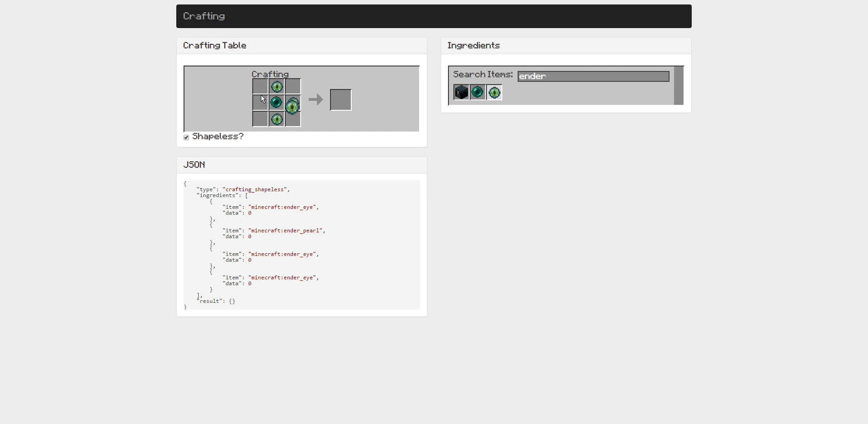This screenshot has height=424, width=868.
Task: Pick the eye of ender ingredient
Action: coord(494,92)
